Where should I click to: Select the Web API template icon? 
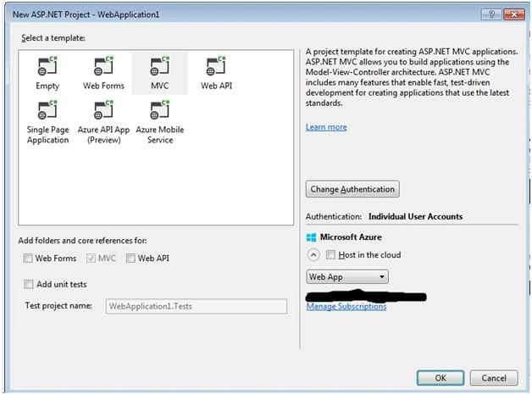pos(216,66)
